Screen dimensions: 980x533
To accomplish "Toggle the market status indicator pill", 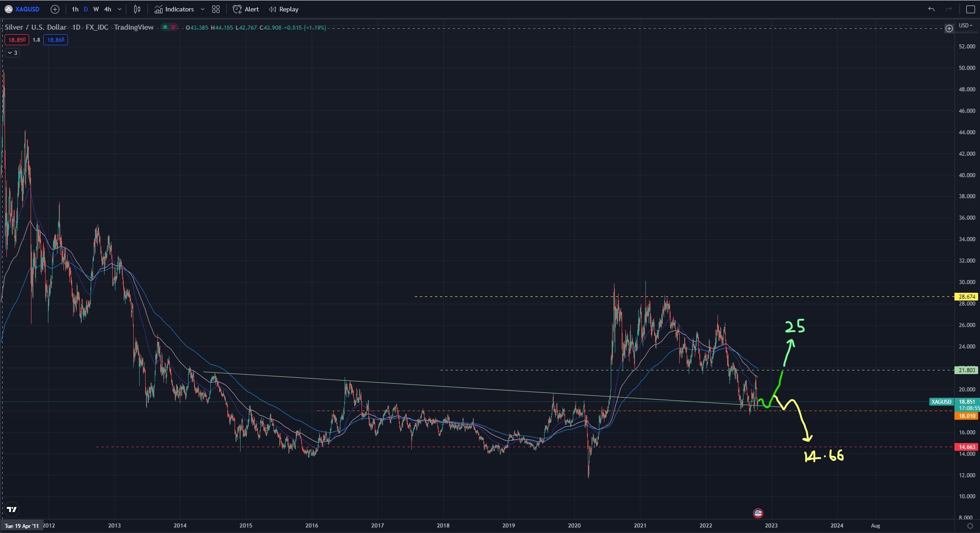I will (169, 27).
